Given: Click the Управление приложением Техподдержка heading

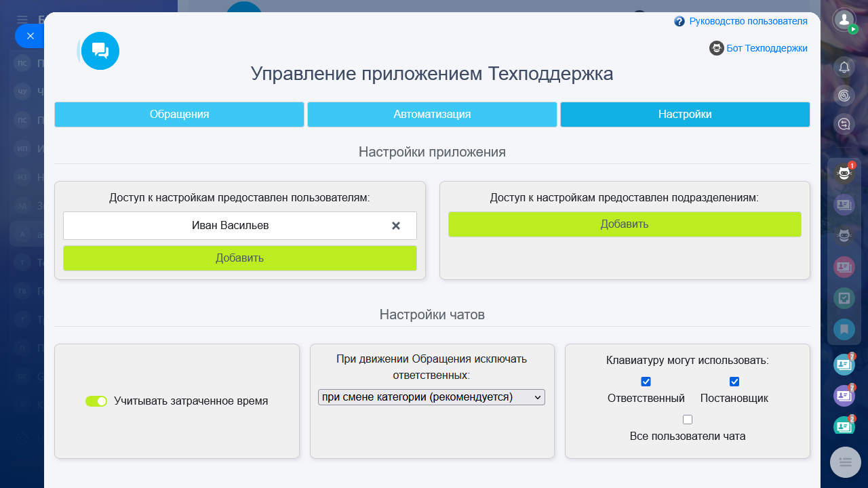Looking at the screenshot, I should 432,73.
